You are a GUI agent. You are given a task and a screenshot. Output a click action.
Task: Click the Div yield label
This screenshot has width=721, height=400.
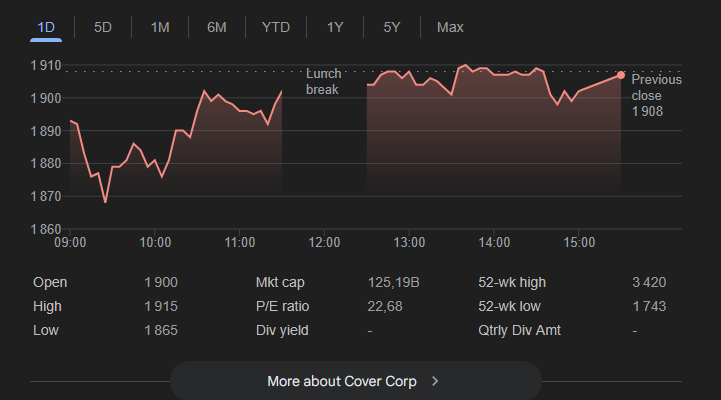282,330
